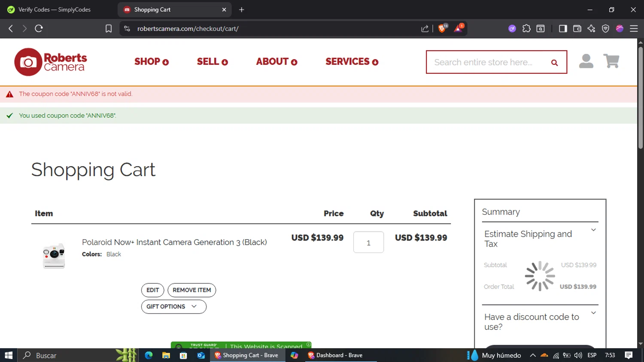The width and height of the screenshot is (644, 362).
Task: Open the GIFT OPTIONS dropdown
Action: pos(173,307)
